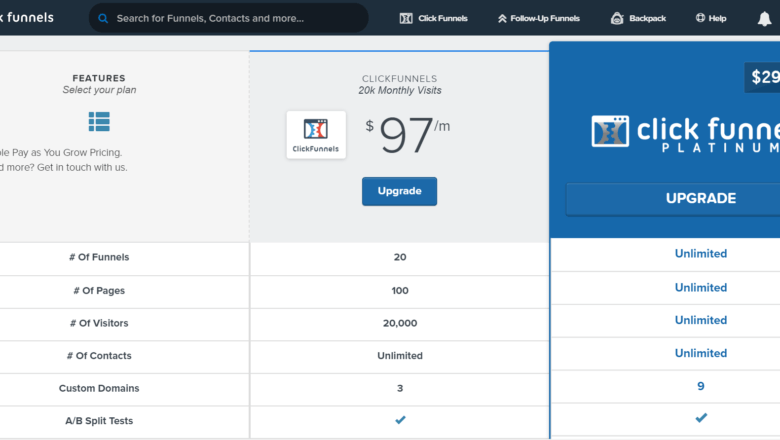
Task: Click the 'Custom Domains' row label
Action: click(x=99, y=388)
